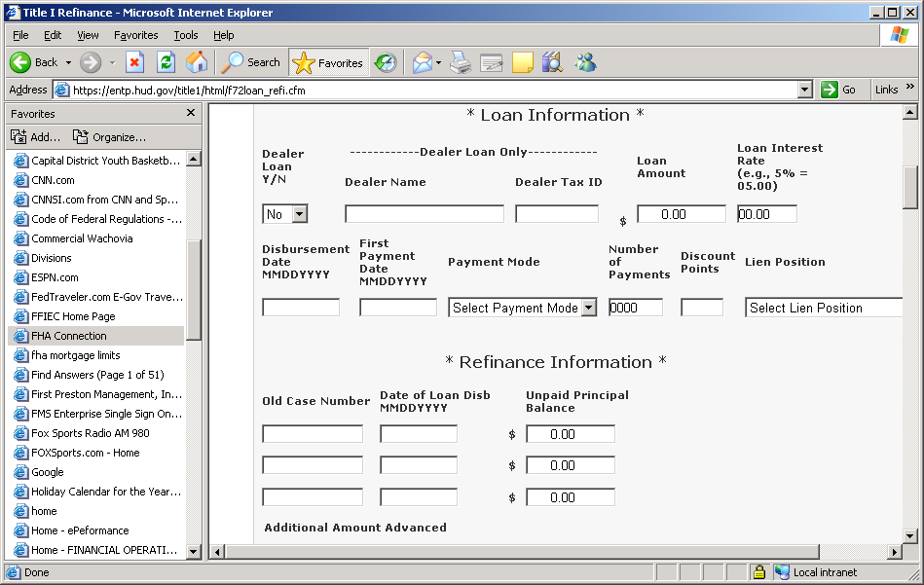The image size is (924, 585).
Task: Open the FHA Connection favorite link
Action: pyautogui.click(x=68, y=336)
